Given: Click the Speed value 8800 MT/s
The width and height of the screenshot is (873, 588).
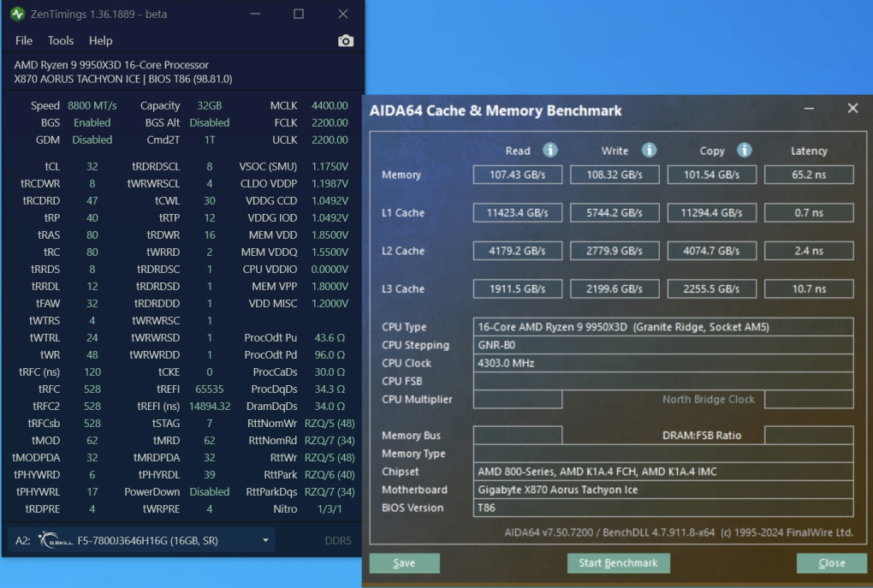Looking at the screenshot, I should (x=92, y=105).
